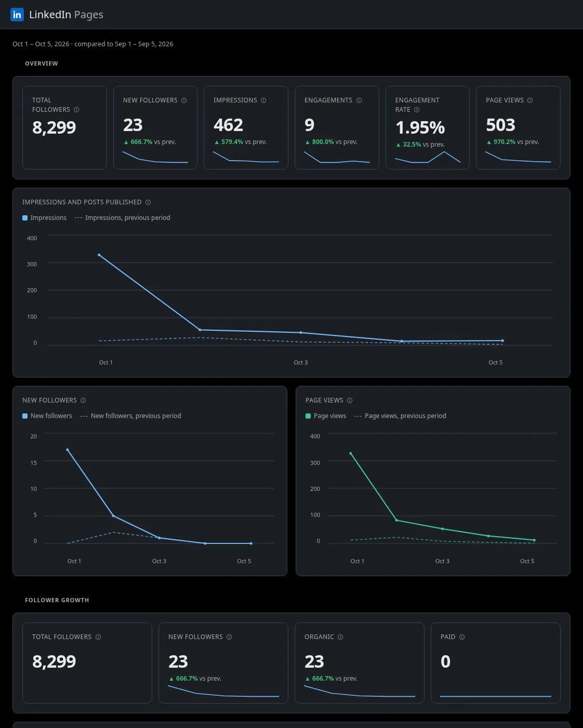Click info icon next to Paid card title
583x728 pixels.
point(462,637)
